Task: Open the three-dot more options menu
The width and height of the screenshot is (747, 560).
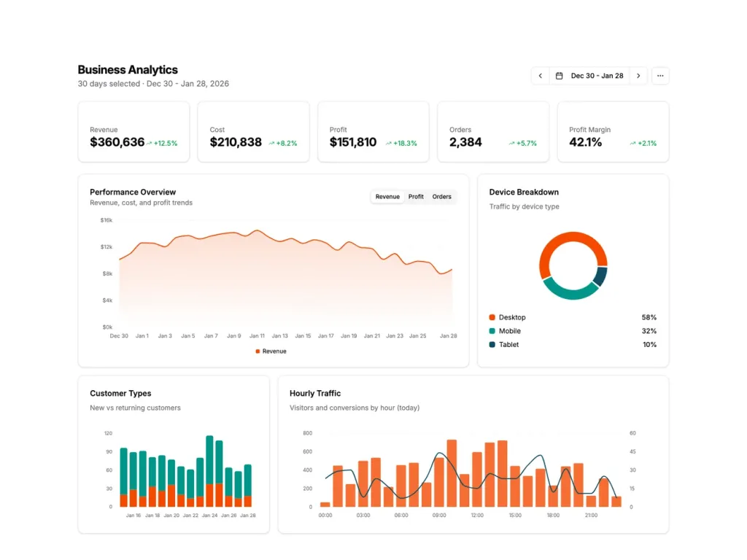Action: click(x=660, y=76)
